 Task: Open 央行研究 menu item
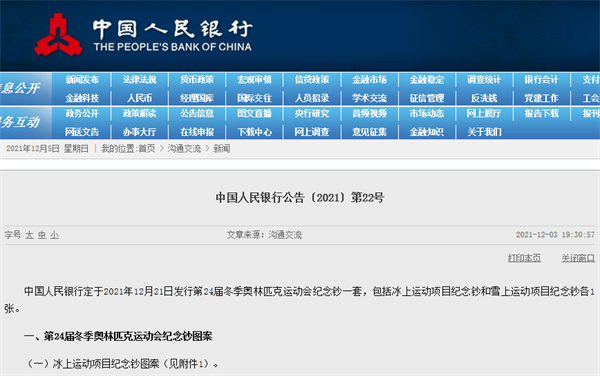312,113
